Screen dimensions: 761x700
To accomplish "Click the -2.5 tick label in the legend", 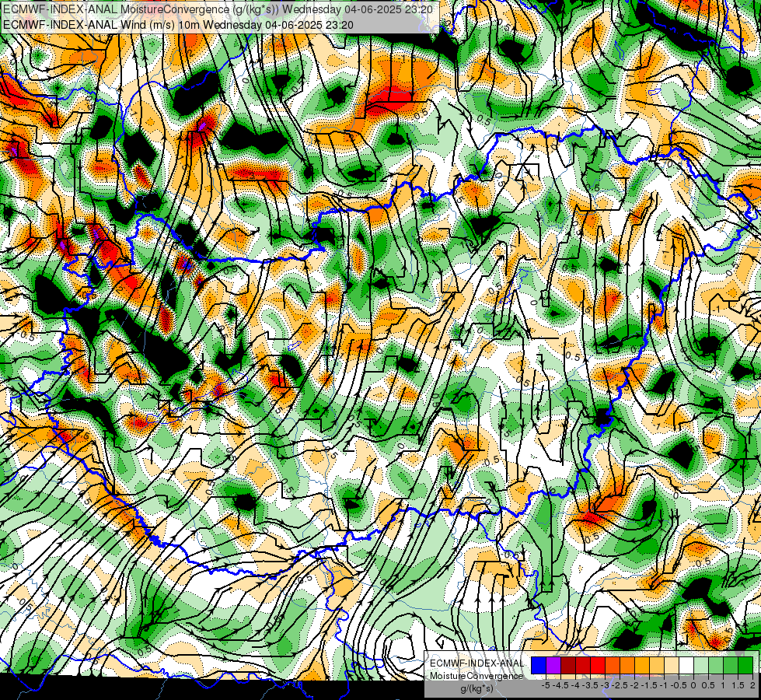I will point(620,685).
